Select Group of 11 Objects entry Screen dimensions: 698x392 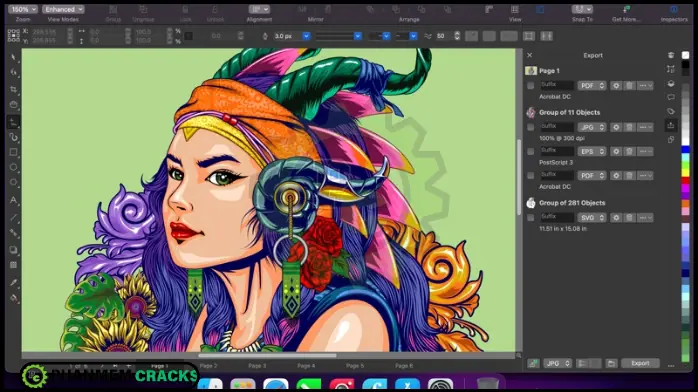569,113
